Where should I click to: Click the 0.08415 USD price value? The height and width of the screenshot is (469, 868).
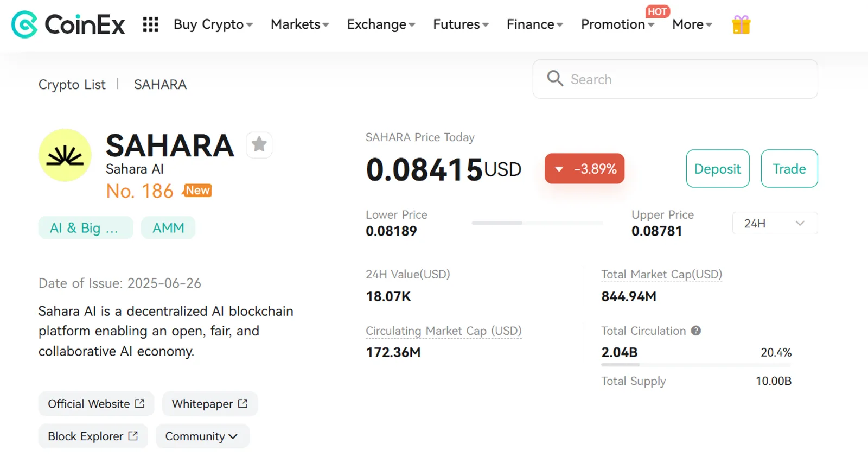[x=444, y=169]
